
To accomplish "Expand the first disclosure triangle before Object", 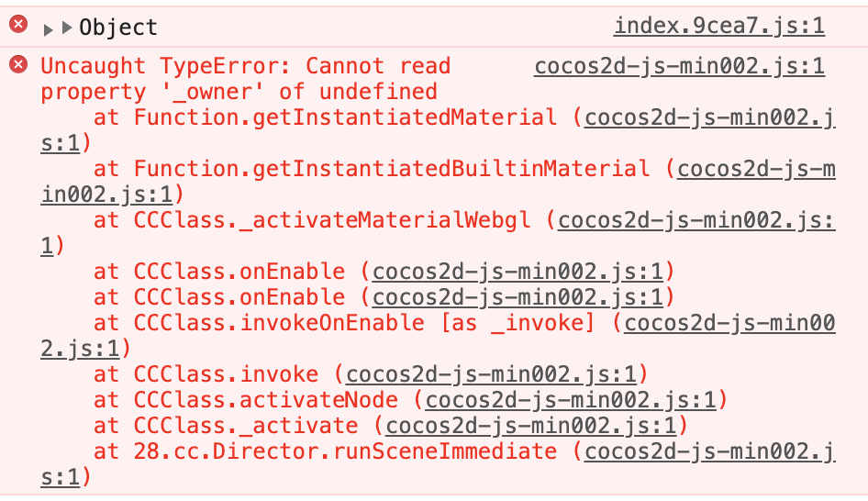I will click(x=49, y=28).
